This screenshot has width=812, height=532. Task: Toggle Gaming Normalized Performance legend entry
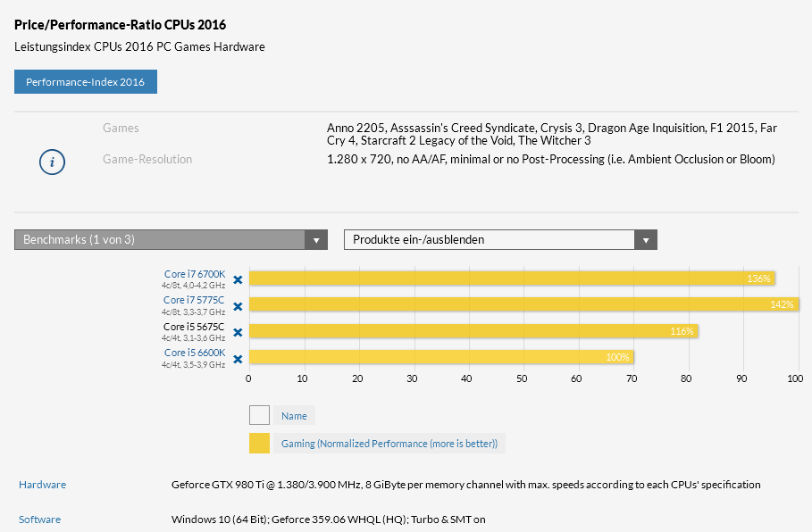click(x=389, y=444)
